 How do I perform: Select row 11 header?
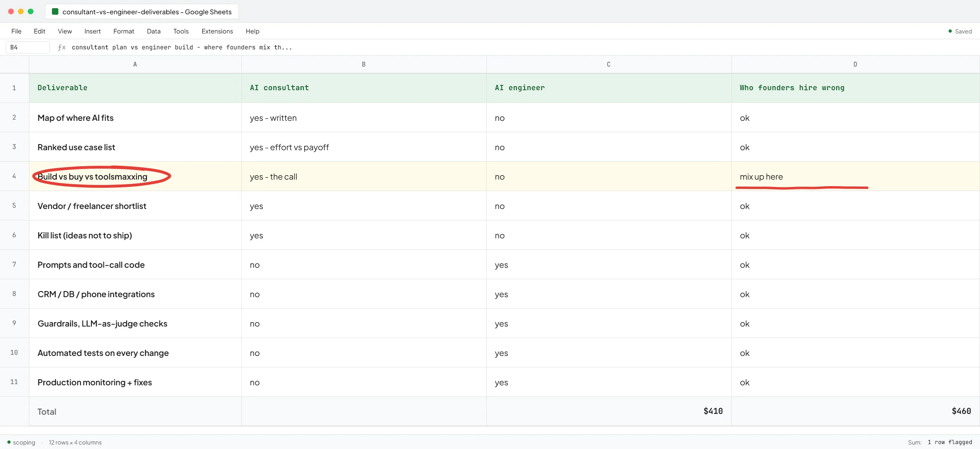(x=14, y=382)
